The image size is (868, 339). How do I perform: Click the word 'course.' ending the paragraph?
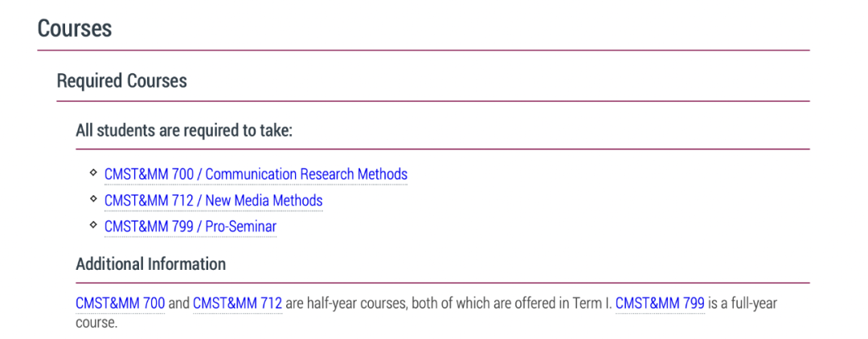click(x=96, y=322)
